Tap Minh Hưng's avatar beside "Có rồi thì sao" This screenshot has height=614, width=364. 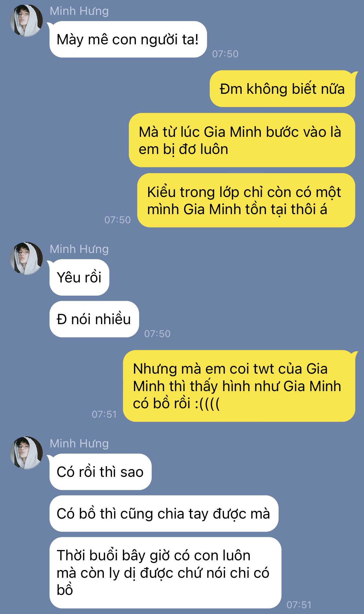click(26, 453)
